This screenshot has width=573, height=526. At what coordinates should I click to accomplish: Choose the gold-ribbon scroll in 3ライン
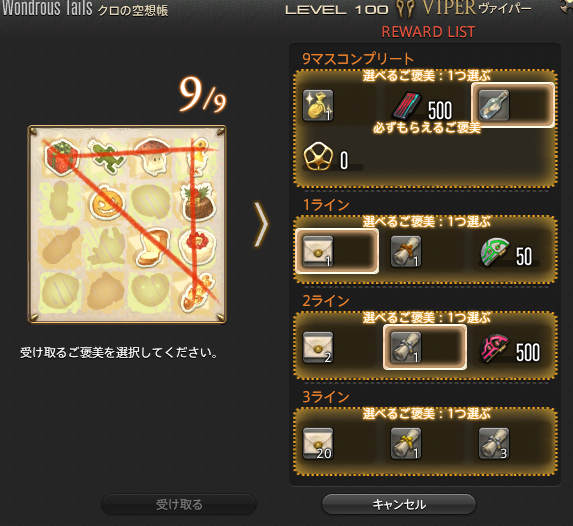[x=406, y=443]
